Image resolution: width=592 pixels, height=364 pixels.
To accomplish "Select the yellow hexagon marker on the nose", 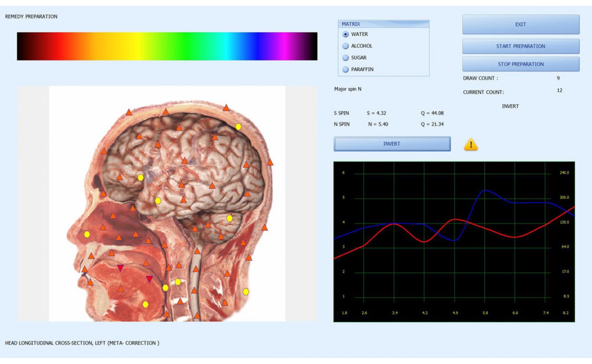I will (x=87, y=234).
